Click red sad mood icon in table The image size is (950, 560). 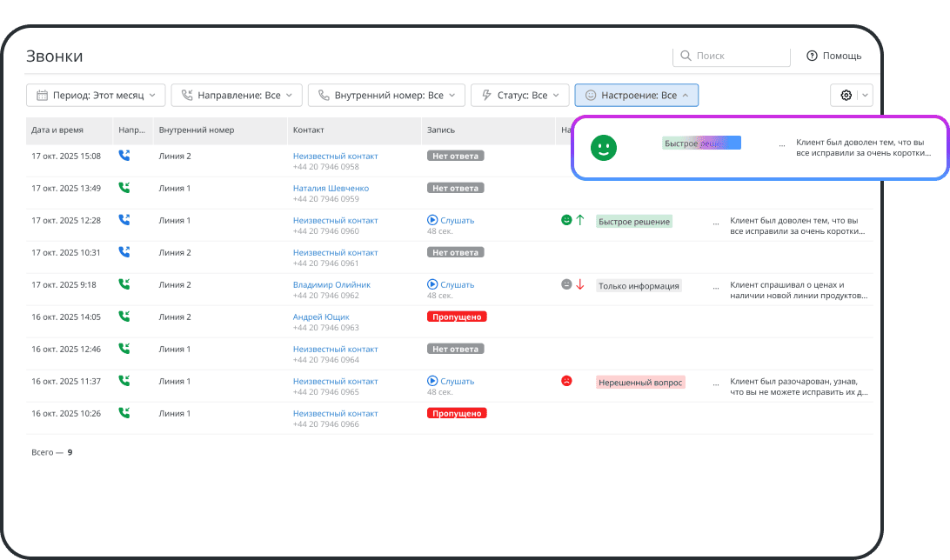pyautogui.click(x=566, y=381)
